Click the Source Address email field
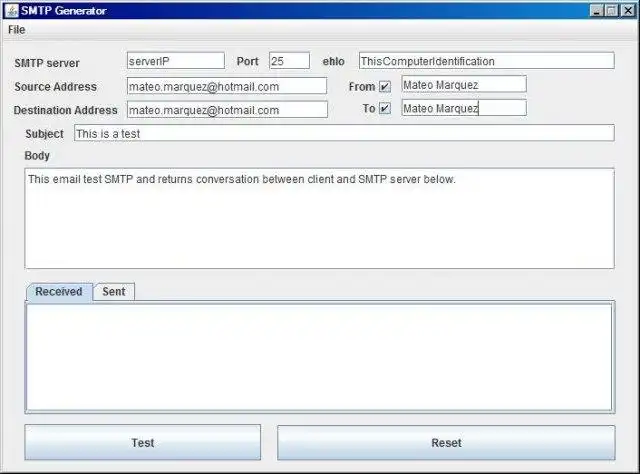 227,86
